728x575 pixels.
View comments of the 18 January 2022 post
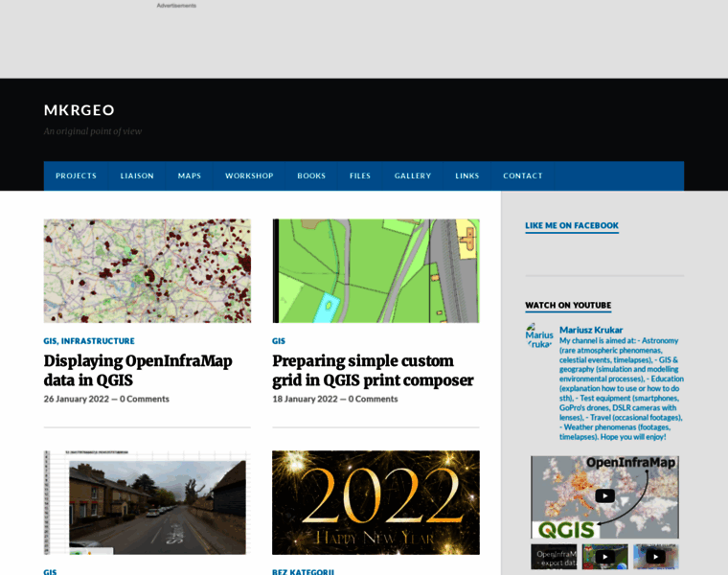click(374, 399)
